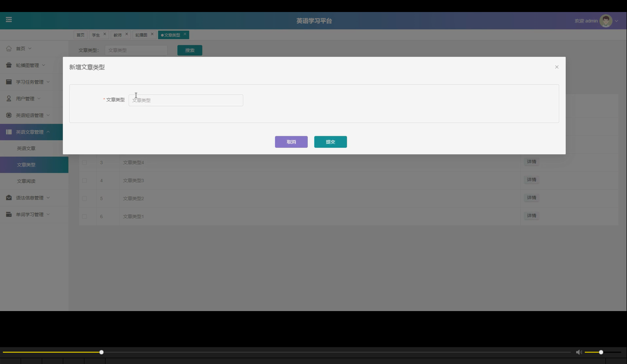The width and height of the screenshot is (627, 364).
Task: Tick the checkbox for row 5
Action: pos(84,199)
